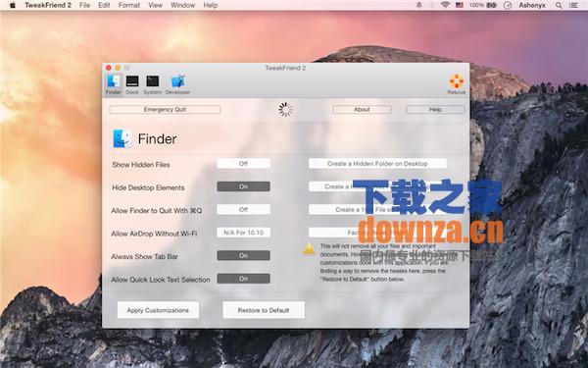Open the Format menu
The height and width of the screenshot is (368, 588).
point(129,5)
